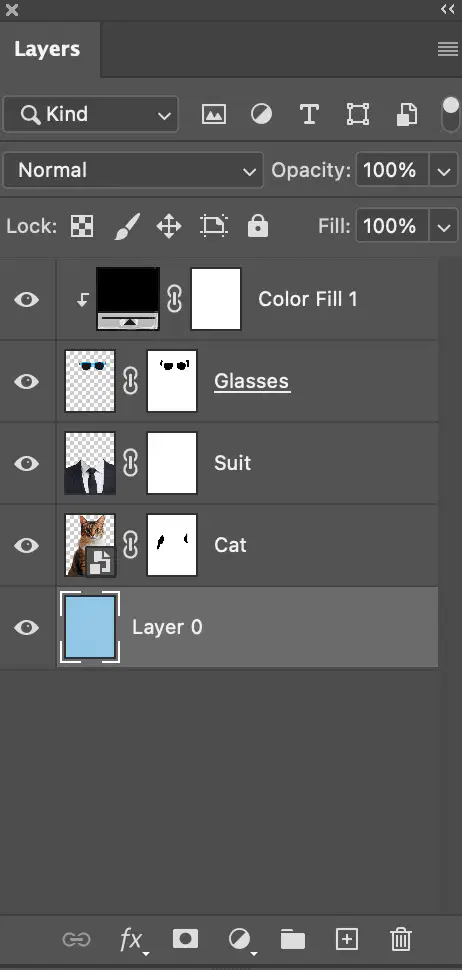Screen dimensions: 462x970
Task: Lock image pixels brush icon
Action: click(x=127, y=226)
